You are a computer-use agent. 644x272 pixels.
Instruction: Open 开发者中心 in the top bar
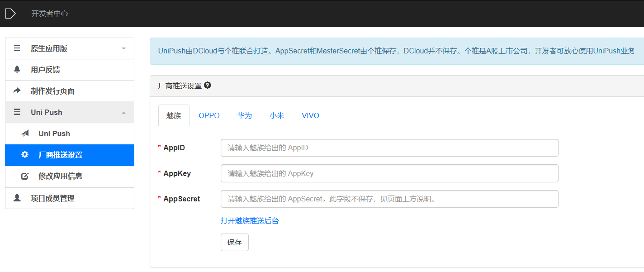pyautogui.click(x=49, y=14)
